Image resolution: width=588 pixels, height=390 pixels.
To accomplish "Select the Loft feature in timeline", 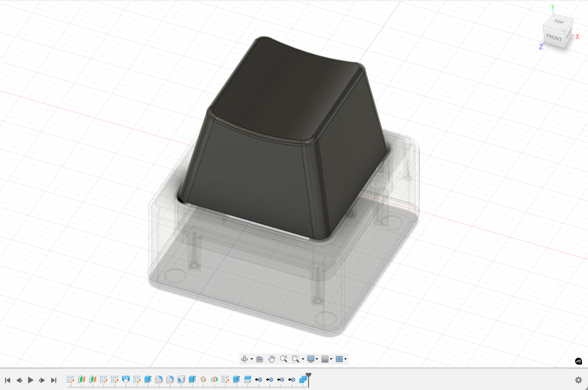I will pyautogui.click(x=126, y=379).
